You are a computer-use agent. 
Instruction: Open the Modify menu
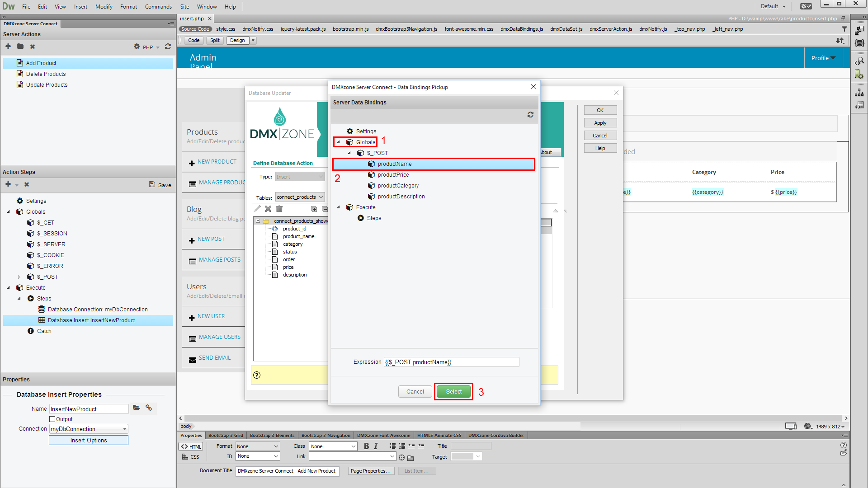104,6
